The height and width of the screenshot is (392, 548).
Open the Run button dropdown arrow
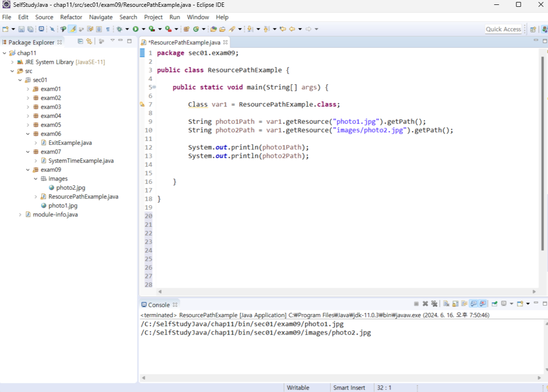(x=143, y=29)
